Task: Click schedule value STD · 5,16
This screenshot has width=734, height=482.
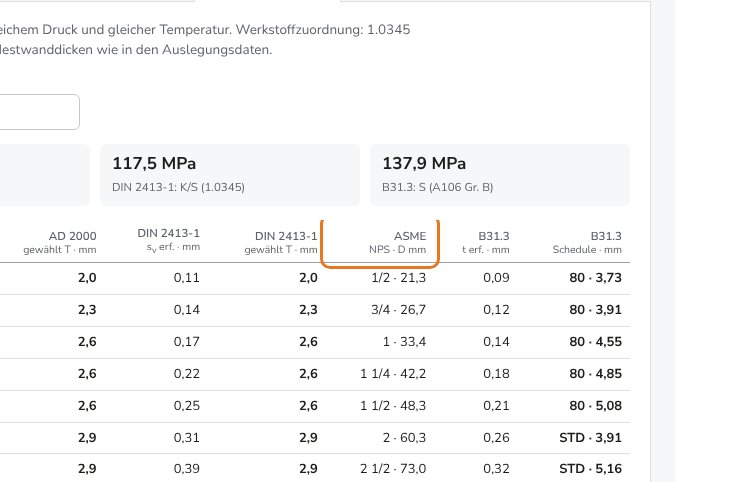Action: click(x=590, y=469)
